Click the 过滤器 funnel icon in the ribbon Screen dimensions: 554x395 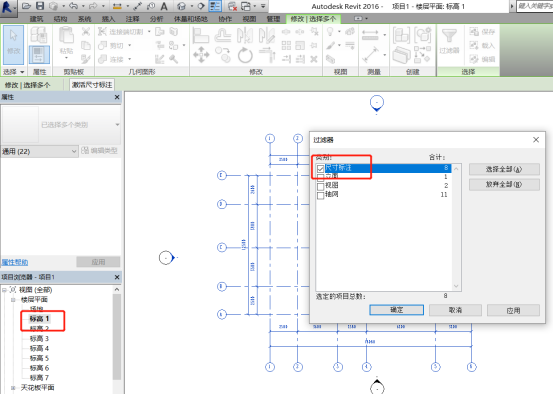pos(449,36)
